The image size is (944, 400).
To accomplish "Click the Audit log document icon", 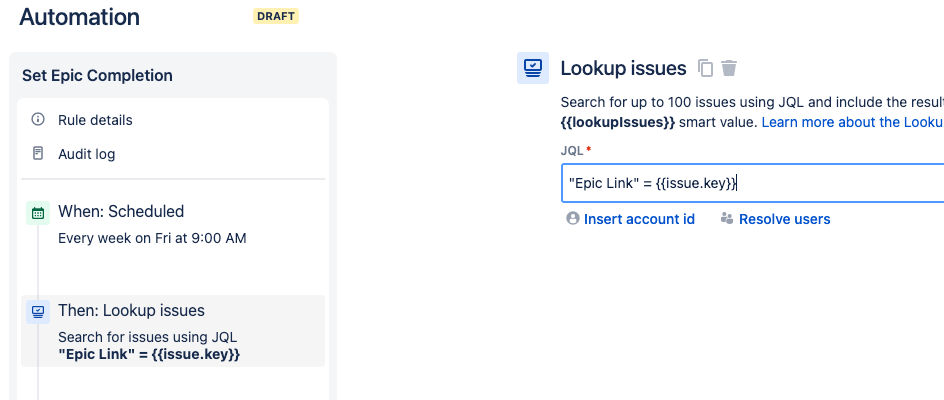I will click(38, 154).
